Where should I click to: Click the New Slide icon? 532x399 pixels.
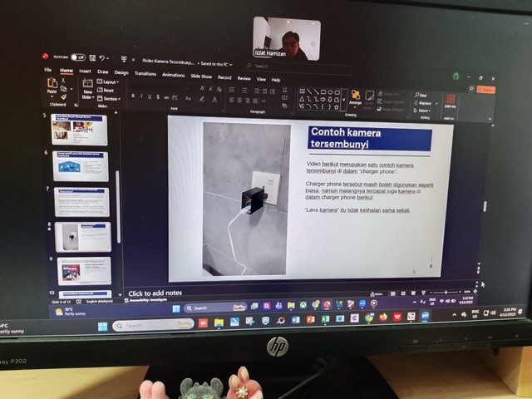point(88,86)
